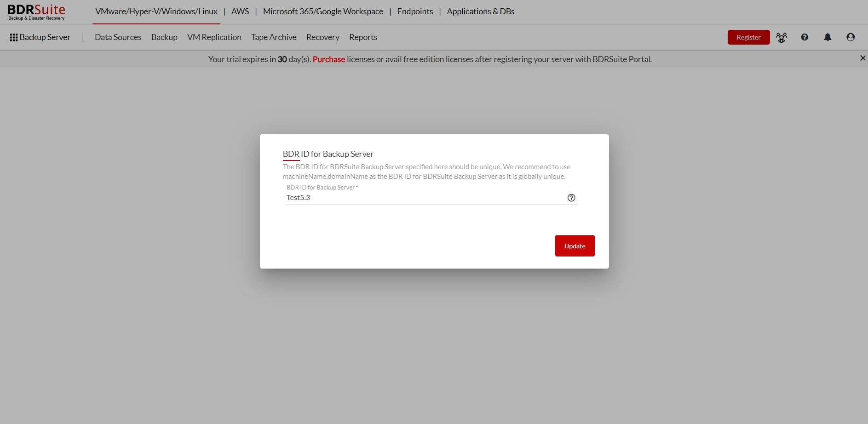The width and height of the screenshot is (868, 424).
Task: Open the VM Replication menu
Action: [214, 37]
